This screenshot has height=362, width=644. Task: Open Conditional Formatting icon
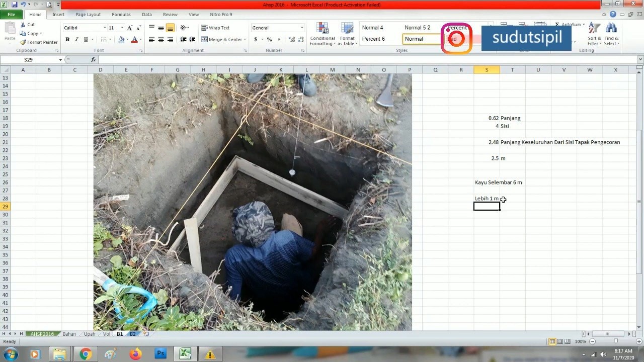pos(323,29)
